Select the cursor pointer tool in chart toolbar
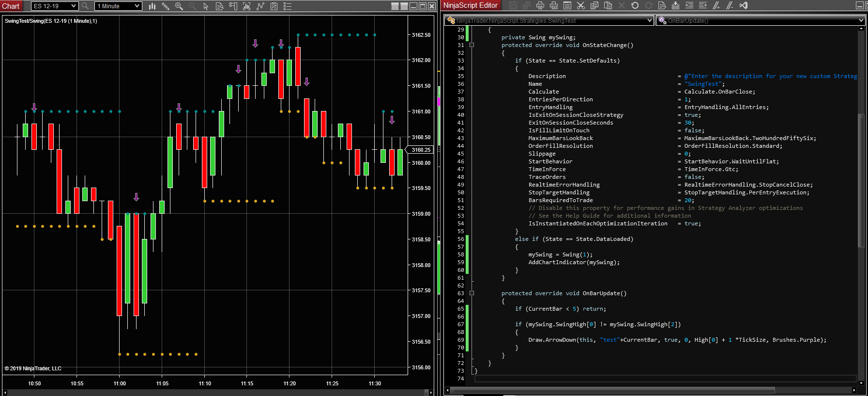The height and width of the screenshot is (396, 868). pos(206,6)
